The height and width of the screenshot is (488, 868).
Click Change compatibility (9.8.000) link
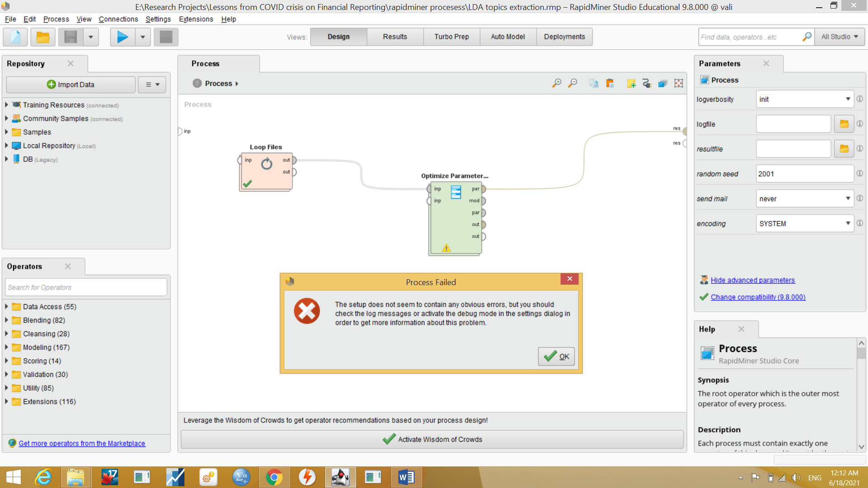tap(758, 297)
